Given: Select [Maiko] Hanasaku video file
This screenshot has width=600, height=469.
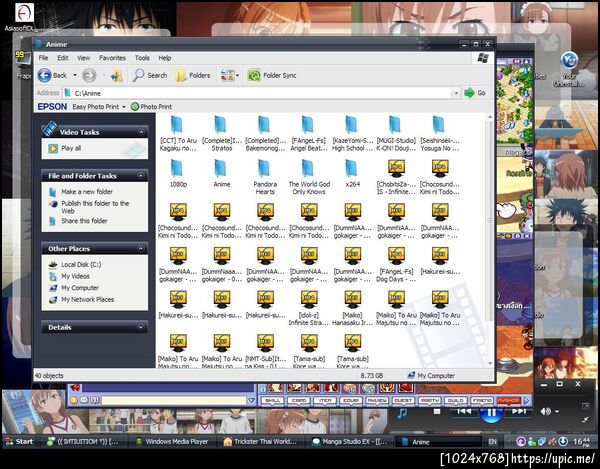Looking at the screenshot, I should tap(352, 308).
